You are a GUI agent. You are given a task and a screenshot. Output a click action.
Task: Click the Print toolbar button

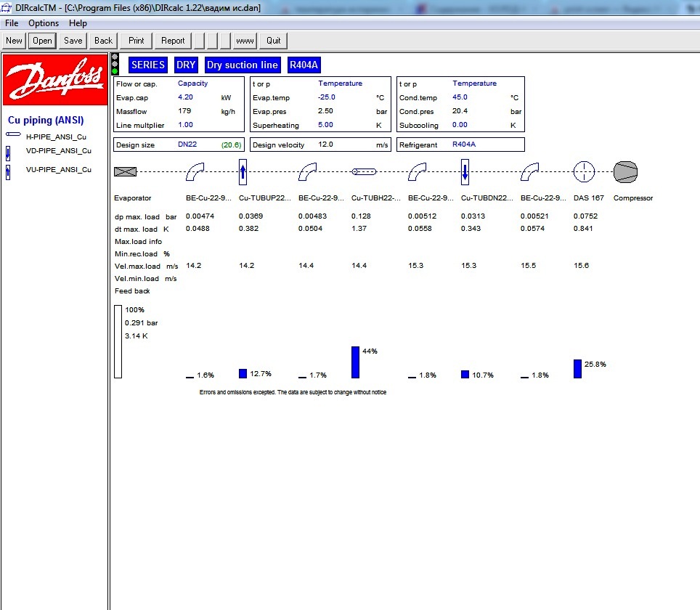pyautogui.click(x=137, y=41)
